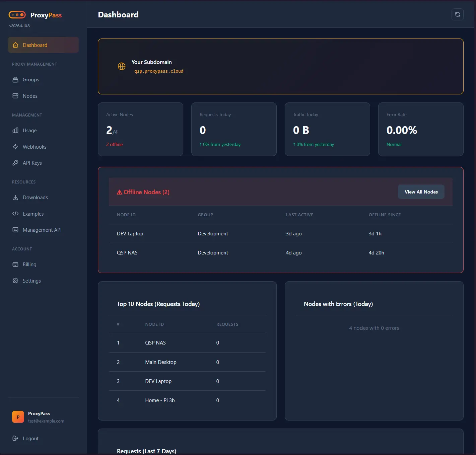This screenshot has height=455, width=476.
Task: Click the '4d 20h' offline since value
Action: tap(376, 253)
